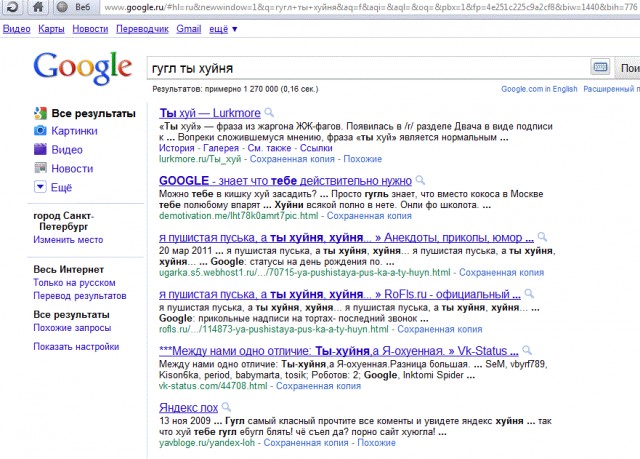
Task: Click the Расширенный поиск link
Action: tap(611, 89)
